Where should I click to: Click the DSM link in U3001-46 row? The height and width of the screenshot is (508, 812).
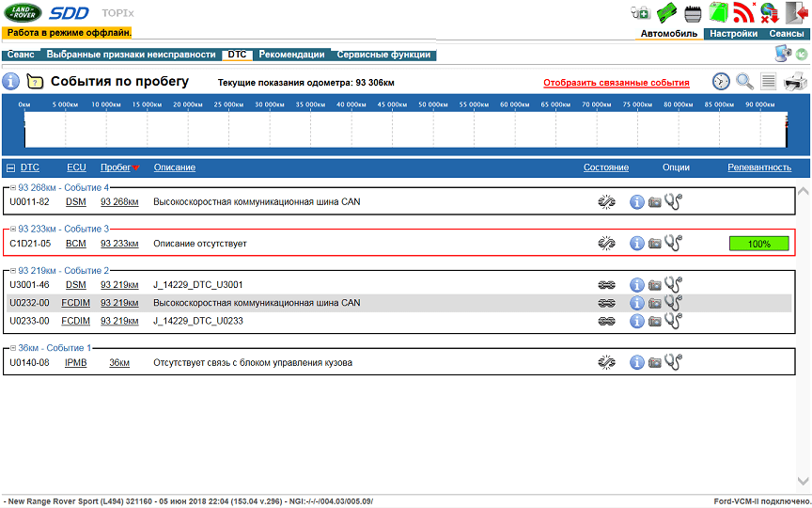tap(76, 285)
